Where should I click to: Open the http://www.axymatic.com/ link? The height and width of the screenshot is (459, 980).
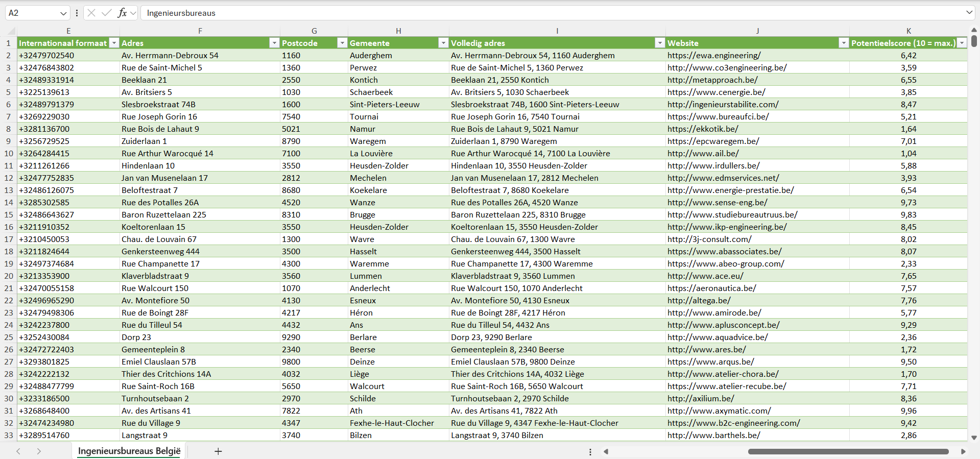(x=719, y=411)
